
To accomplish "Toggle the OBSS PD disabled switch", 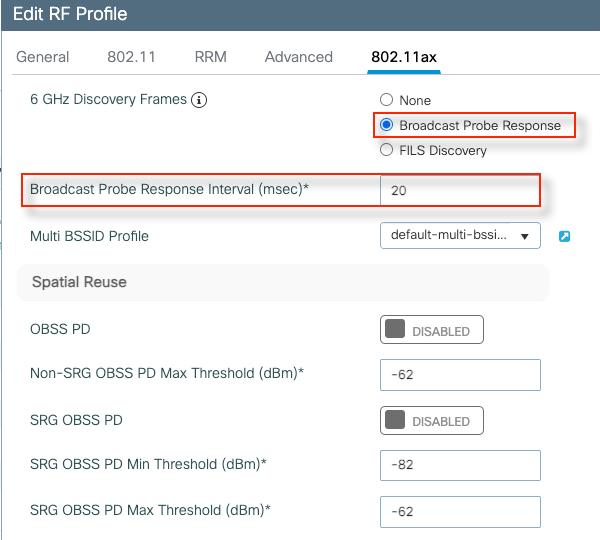I will (432, 330).
